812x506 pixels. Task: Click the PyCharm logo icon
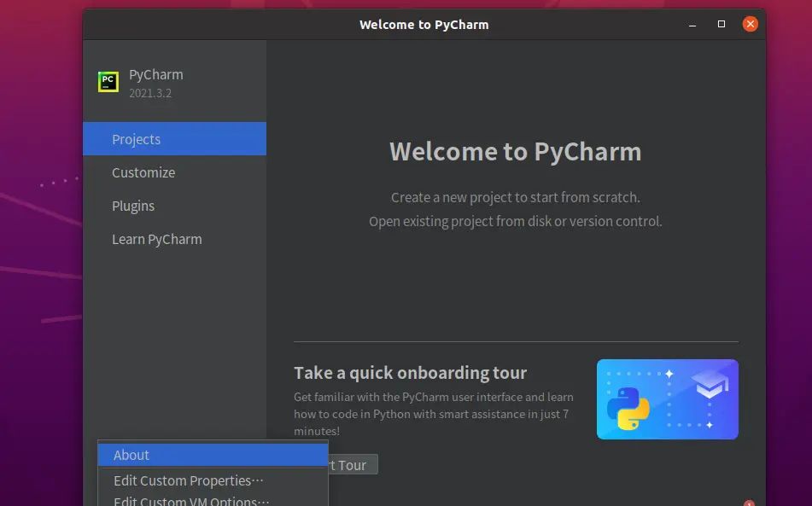click(108, 81)
